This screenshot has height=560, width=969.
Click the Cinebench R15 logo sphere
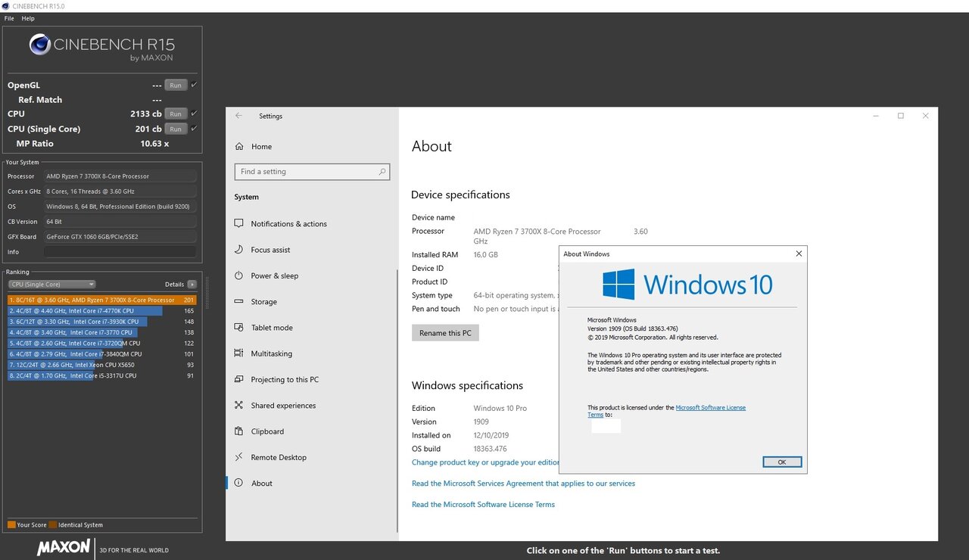coord(40,45)
